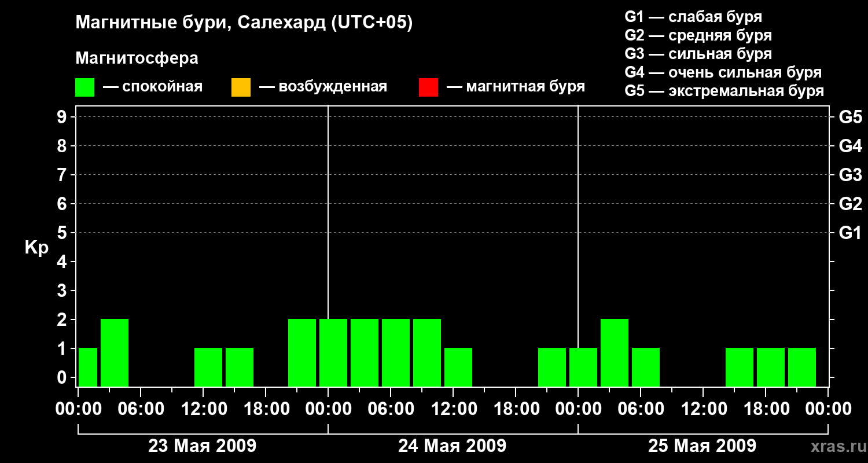Select the 'G1 — слабая буря' legend line
The width and height of the screenshot is (868, 463).
pos(693,17)
